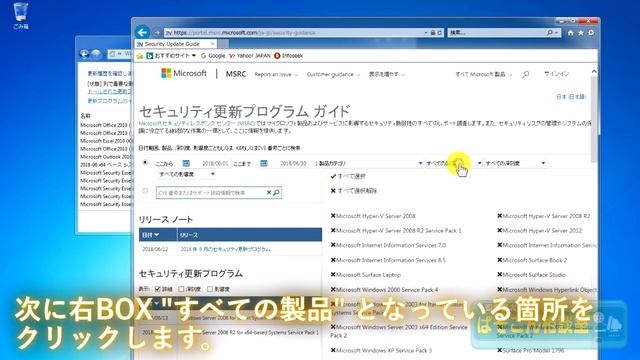Image resolution: width=640 pixels, height=360 pixels.
Task: Click the refresh icon in address bar
Action: [440, 33]
